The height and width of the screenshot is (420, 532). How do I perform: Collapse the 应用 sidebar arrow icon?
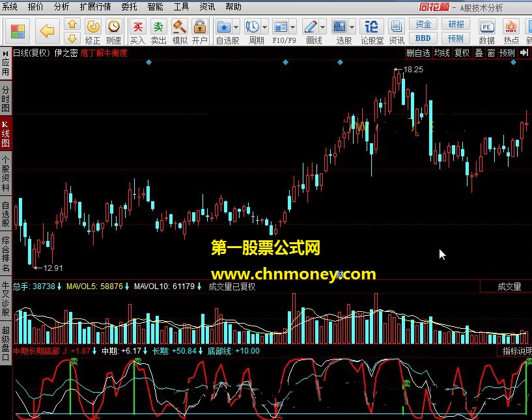point(5,53)
